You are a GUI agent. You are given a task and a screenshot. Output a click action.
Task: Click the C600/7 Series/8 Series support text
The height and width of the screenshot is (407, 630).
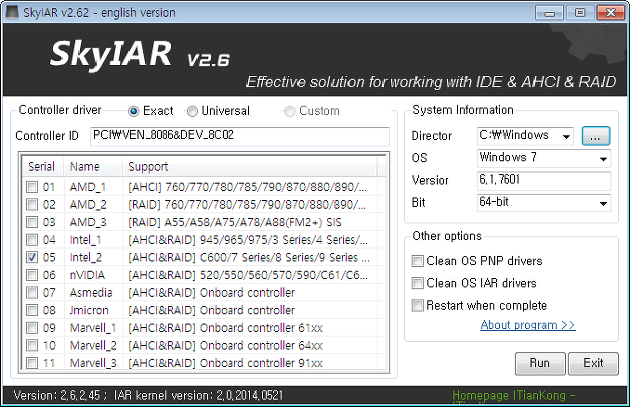pos(249,257)
